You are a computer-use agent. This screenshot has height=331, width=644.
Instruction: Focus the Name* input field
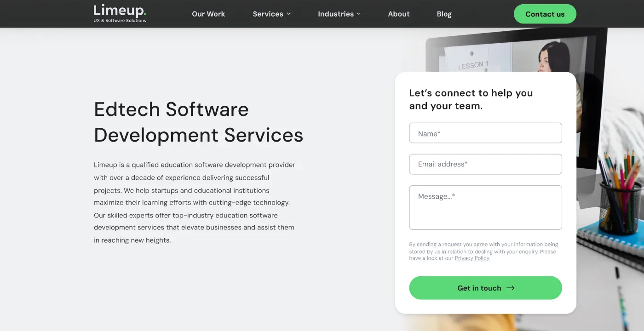485,133
